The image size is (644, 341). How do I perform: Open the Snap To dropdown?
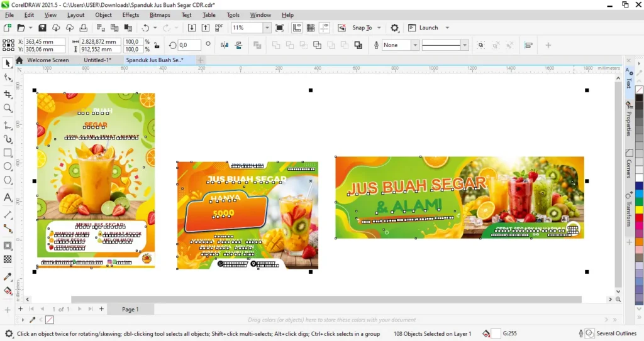coord(379,28)
